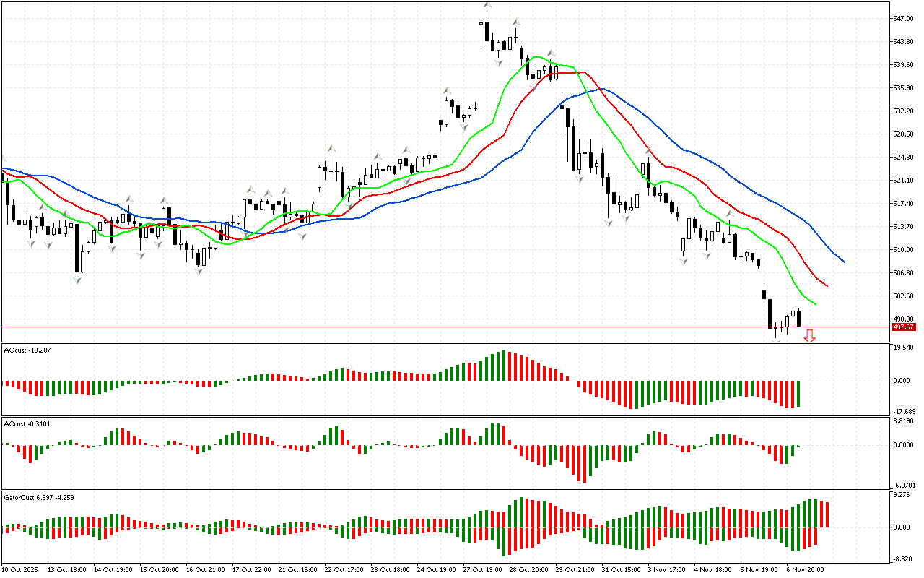Viewport: 924px width, 578px height.
Task: Click the 6 Nov 20:00 time label
Action: 805,570
